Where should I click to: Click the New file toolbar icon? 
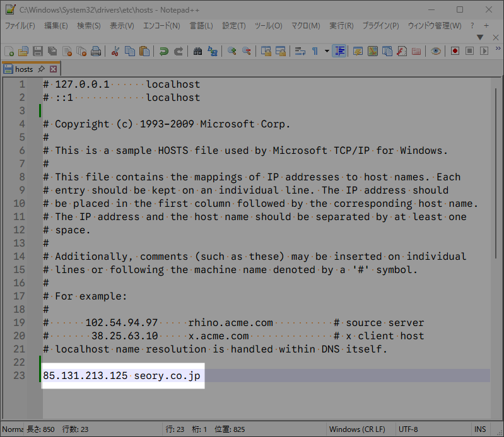[x=9, y=51]
